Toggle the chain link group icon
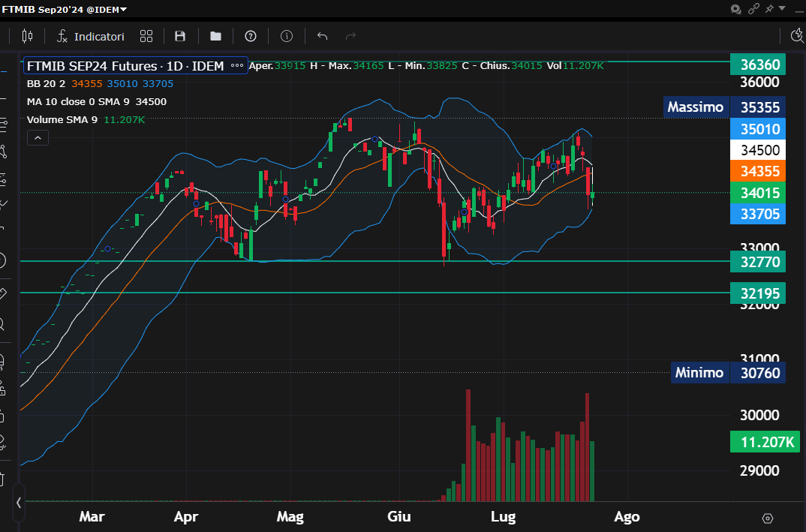 pos(754,9)
